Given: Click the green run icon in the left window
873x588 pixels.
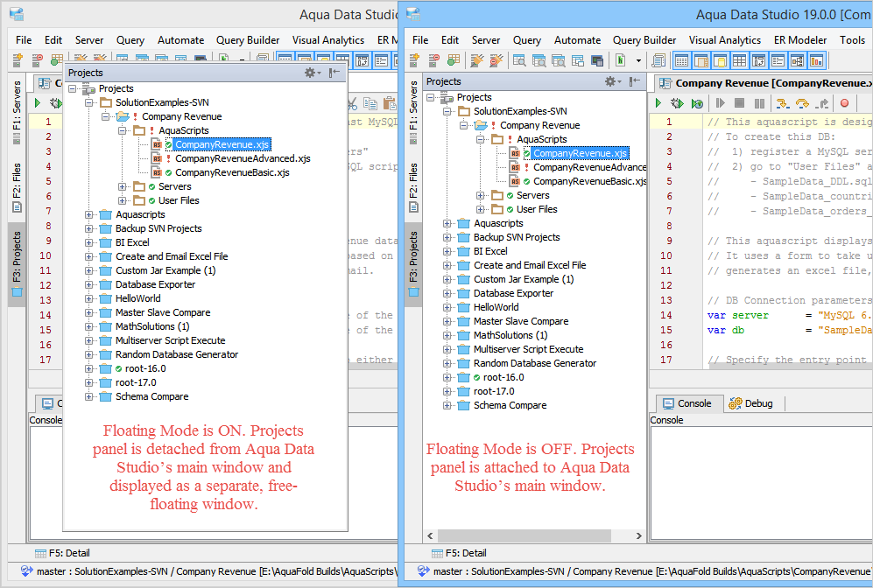Looking at the screenshot, I should [38, 103].
